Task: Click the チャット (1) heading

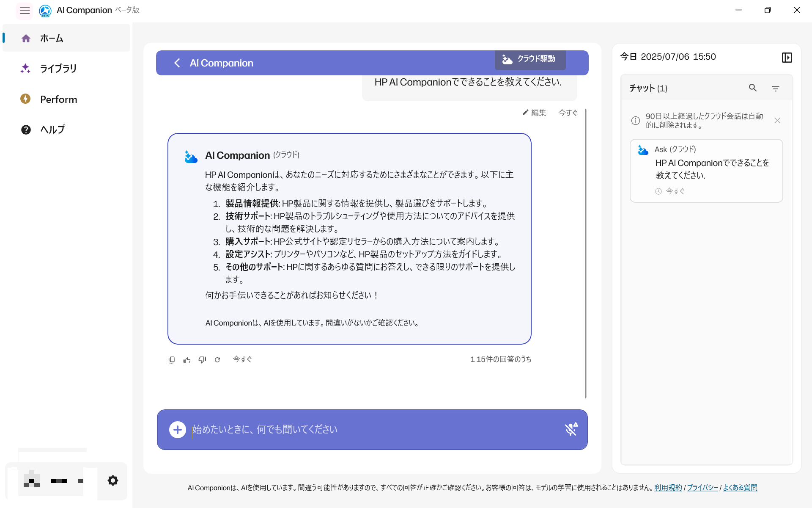Action: [x=648, y=88]
